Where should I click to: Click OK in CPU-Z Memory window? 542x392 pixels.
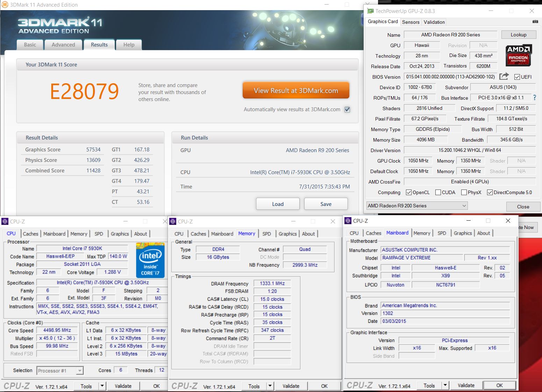click(324, 386)
